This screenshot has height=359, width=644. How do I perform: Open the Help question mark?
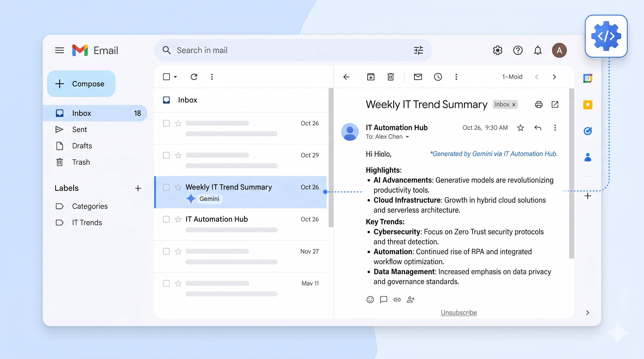(518, 50)
